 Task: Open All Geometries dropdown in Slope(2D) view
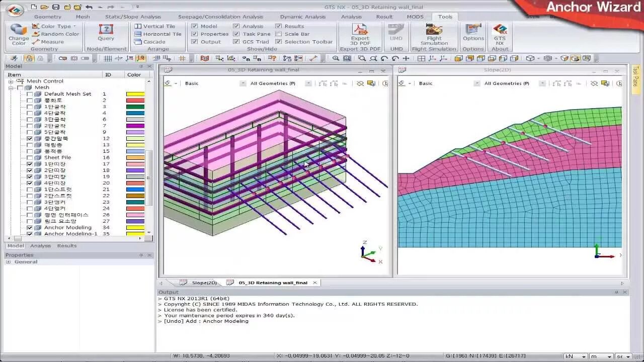click(542, 83)
